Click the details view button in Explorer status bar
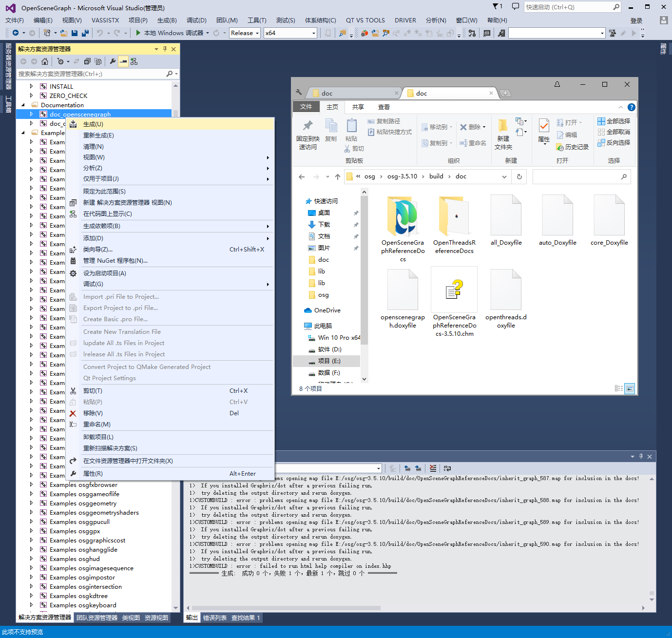The height and width of the screenshot is (638, 672). click(619, 388)
